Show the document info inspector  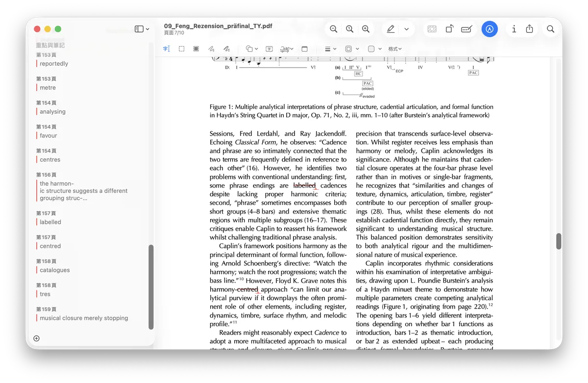coord(514,29)
